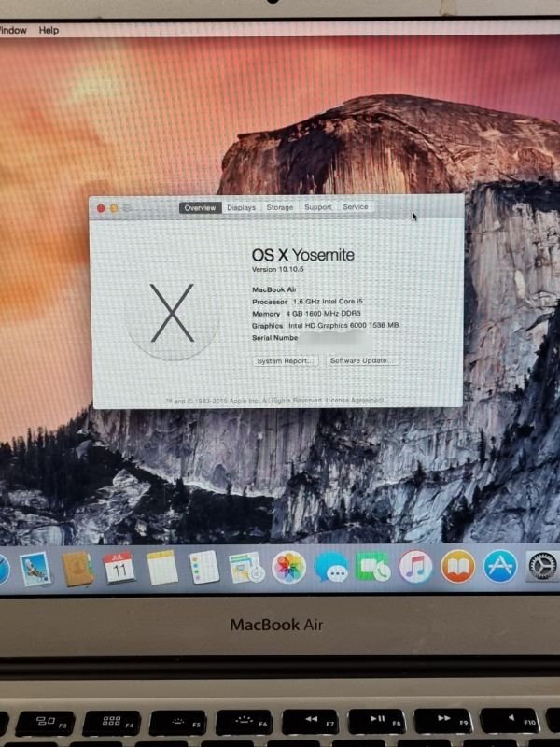Screen dimensions: 560x747
Task: Switch to the Displays tab
Action: click(241, 207)
